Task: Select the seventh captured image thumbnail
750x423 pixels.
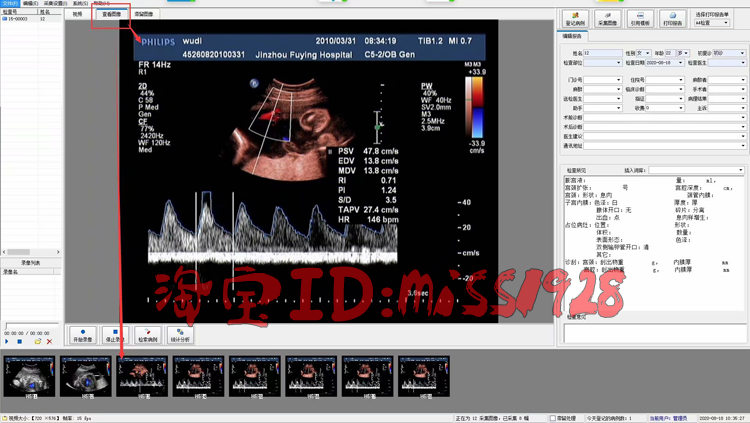Action: [368, 377]
